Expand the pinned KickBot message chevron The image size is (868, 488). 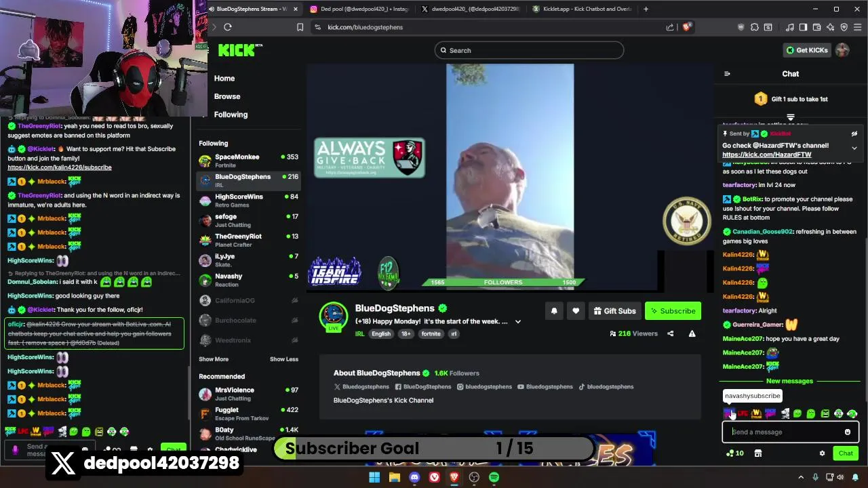[854, 148]
